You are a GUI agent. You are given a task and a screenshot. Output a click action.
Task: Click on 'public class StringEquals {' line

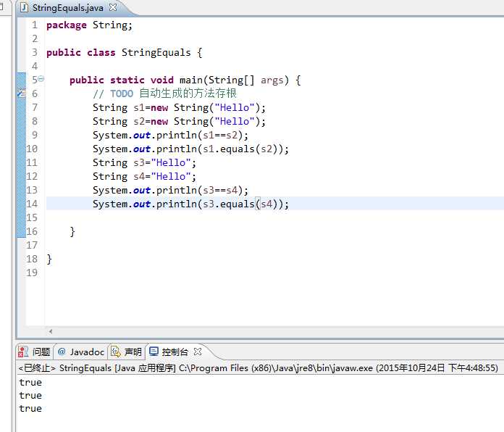point(125,52)
